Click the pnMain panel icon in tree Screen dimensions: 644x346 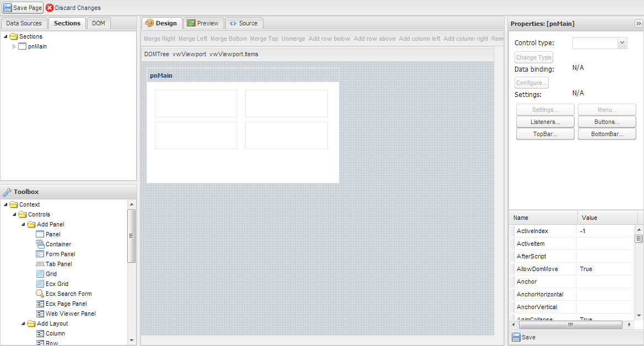click(23, 46)
